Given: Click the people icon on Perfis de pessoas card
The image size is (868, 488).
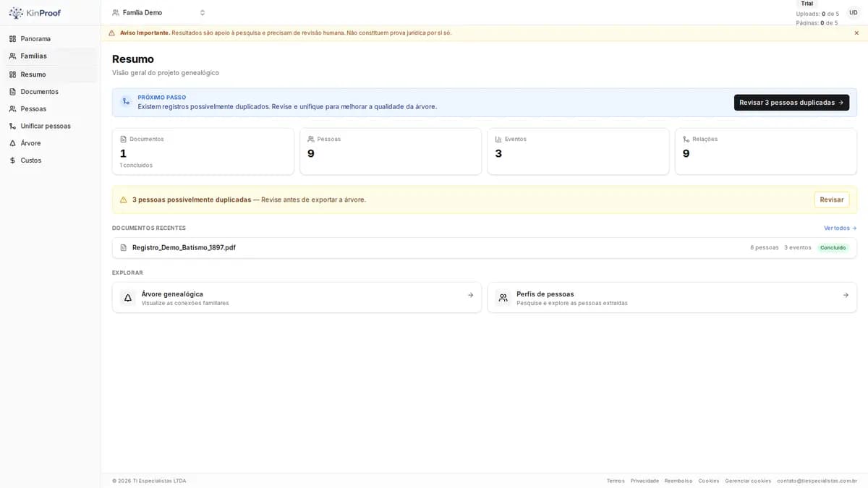Looking at the screenshot, I should click(x=503, y=298).
